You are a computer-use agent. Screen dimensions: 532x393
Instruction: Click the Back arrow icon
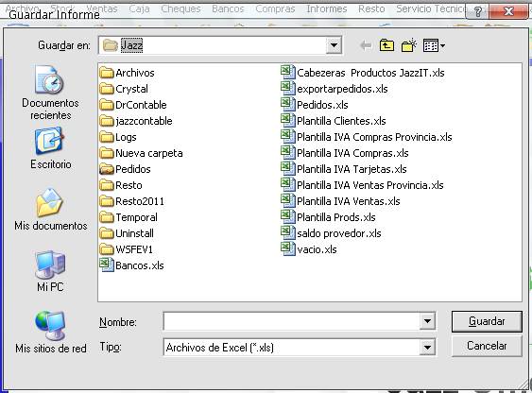pos(365,45)
